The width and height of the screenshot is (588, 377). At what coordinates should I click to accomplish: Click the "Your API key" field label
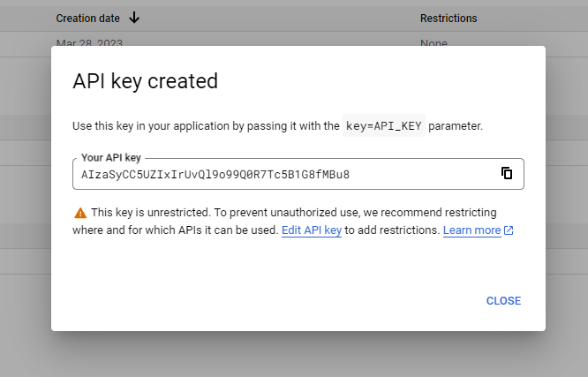point(111,158)
